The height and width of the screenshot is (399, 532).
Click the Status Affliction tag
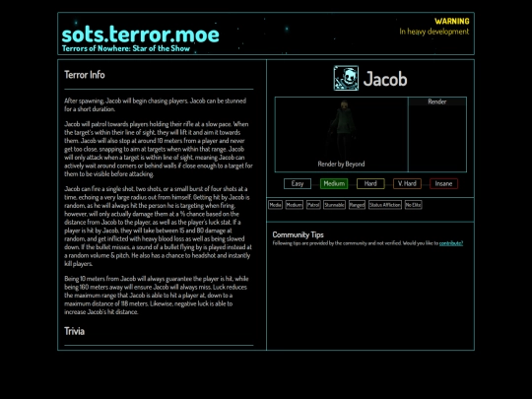385,205
